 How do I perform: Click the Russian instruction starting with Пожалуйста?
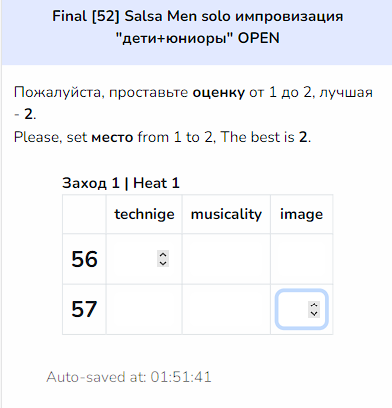tap(193, 103)
